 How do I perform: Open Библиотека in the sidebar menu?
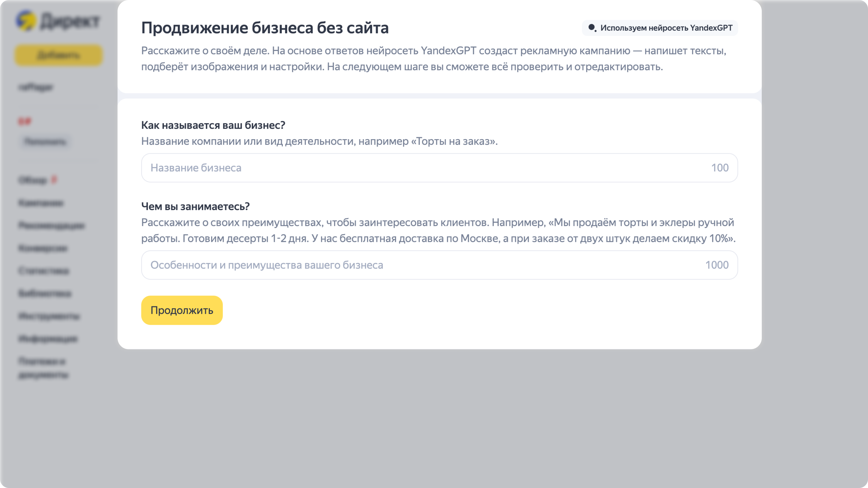[x=45, y=293]
